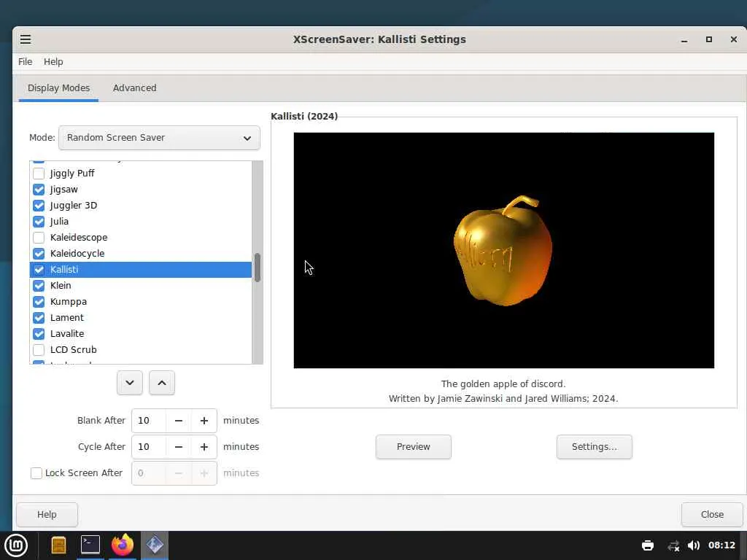The image size is (747, 560).
Task: Launch the file manager from the taskbar
Action: 58,545
